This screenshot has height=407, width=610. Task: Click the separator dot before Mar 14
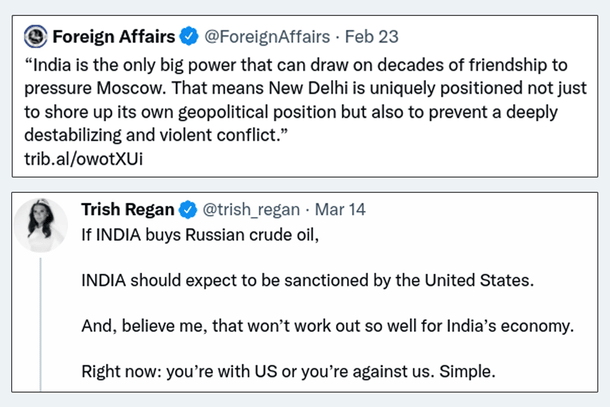(x=306, y=210)
